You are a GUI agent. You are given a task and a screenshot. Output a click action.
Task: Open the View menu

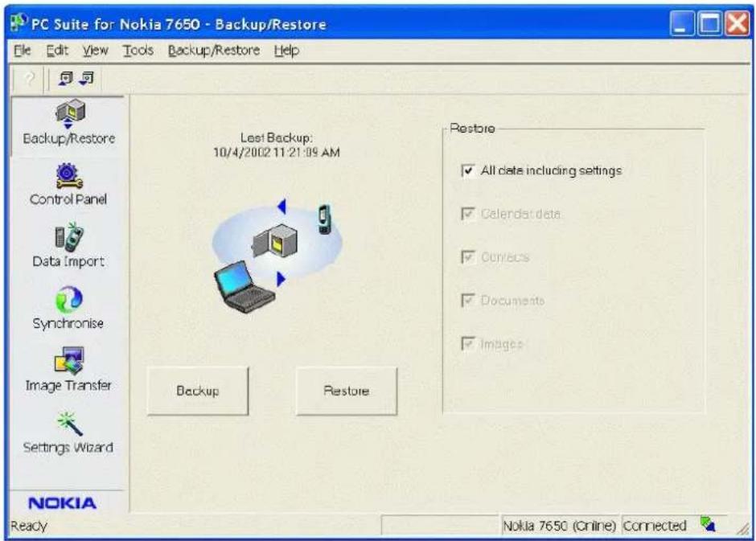[95, 50]
